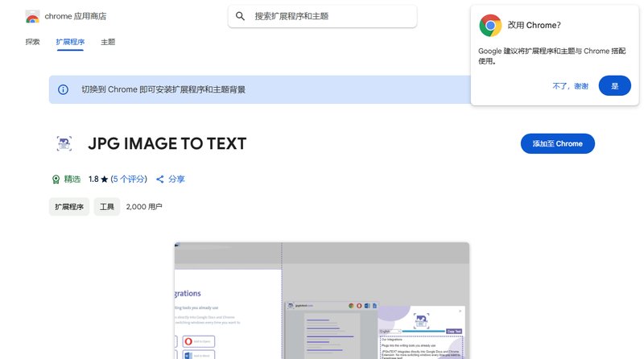Click the 切换到 Chrome banner message text
This screenshot has width=644, height=359.
pos(163,89)
